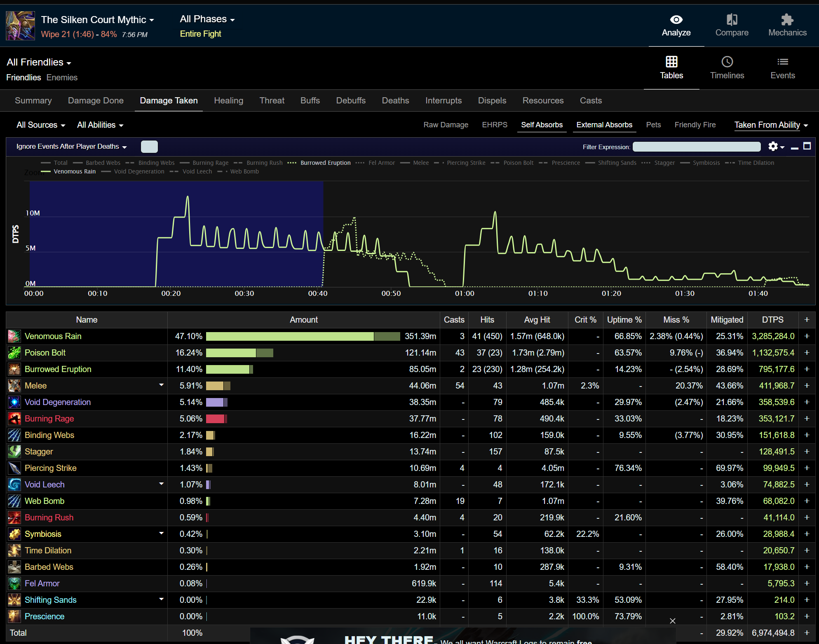Click the Filter Expression input field
Image resolution: width=819 pixels, height=644 pixels.
(x=696, y=147)
